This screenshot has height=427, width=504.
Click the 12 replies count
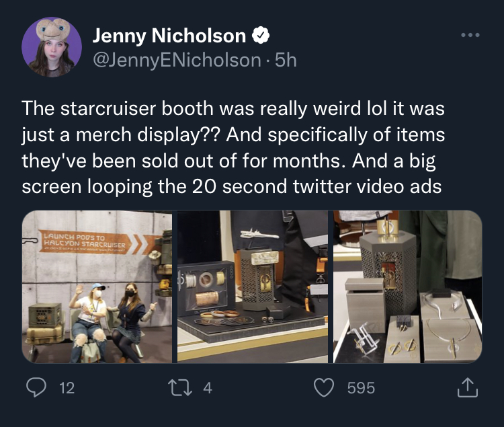point(67,388)
